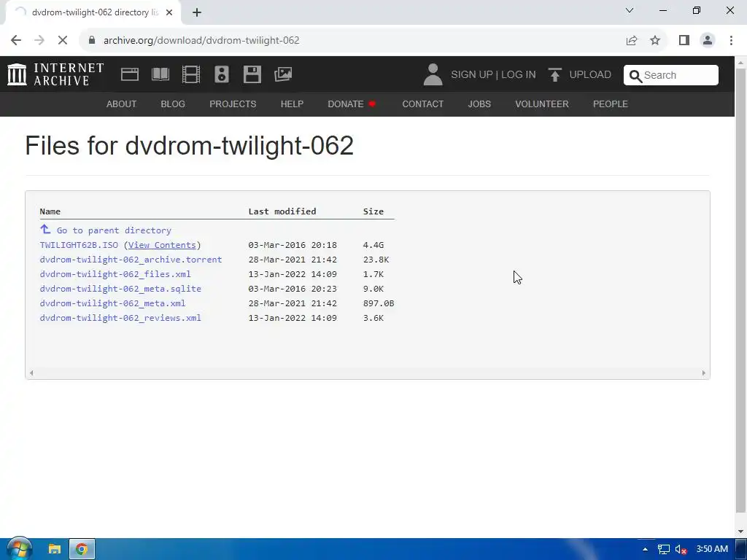Click the site lock icon
Screen dimensions: 747x560
tap(92, 41)
